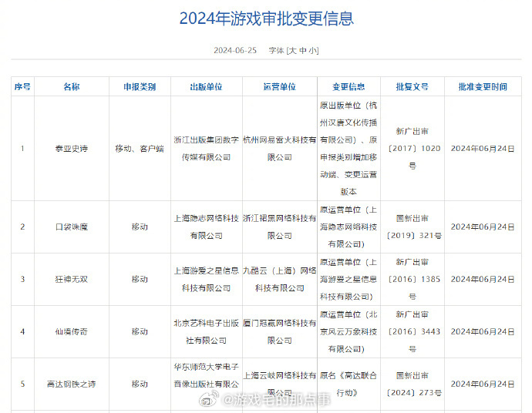Screen dimensions: 532x413
Task: Click the change info cell for 仙境传奇
Action: click(x=348, y=331)
